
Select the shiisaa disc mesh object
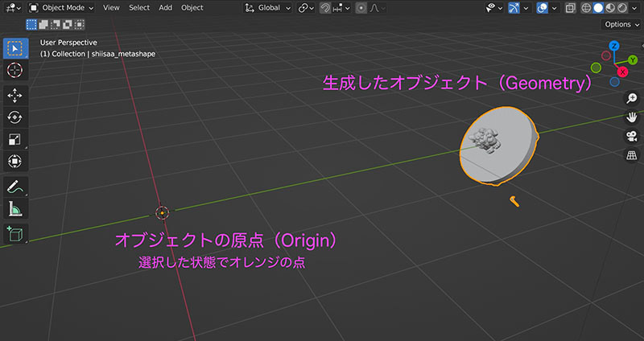tap(498, 146)
